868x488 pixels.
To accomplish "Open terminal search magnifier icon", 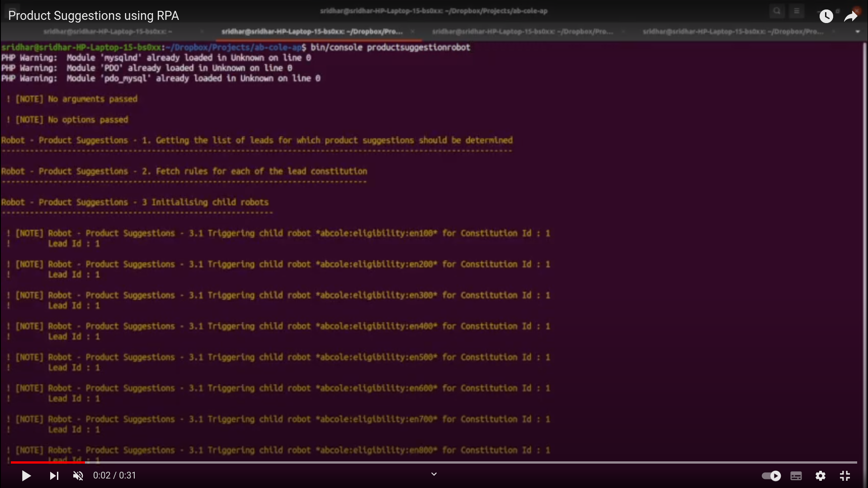I will pyautogui.click(x=777, y=11).
